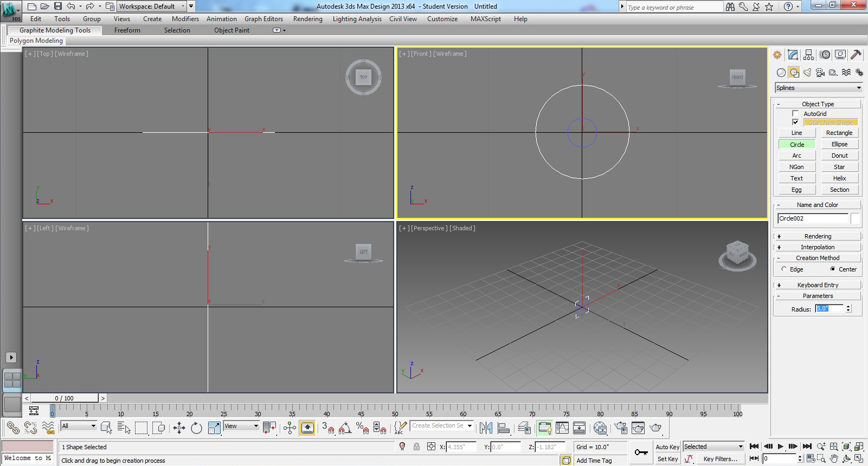Viewport: 868px width, 466px height.
Task: Switch to Systems gears category
Action: pos(859,73)
